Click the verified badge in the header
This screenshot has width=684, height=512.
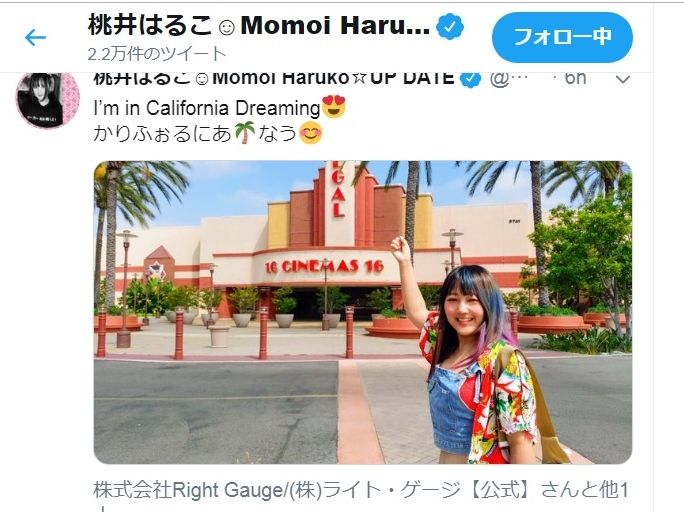[450, 26]
